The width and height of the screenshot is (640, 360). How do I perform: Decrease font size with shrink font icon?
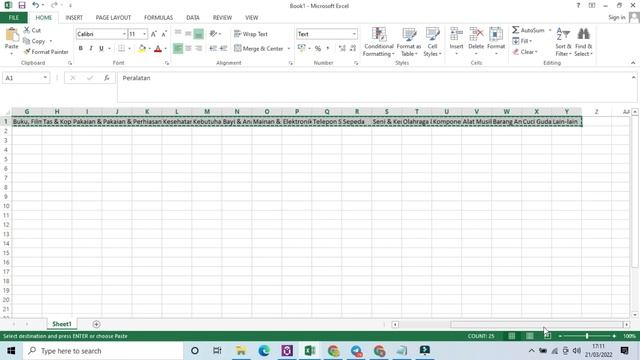164,34
